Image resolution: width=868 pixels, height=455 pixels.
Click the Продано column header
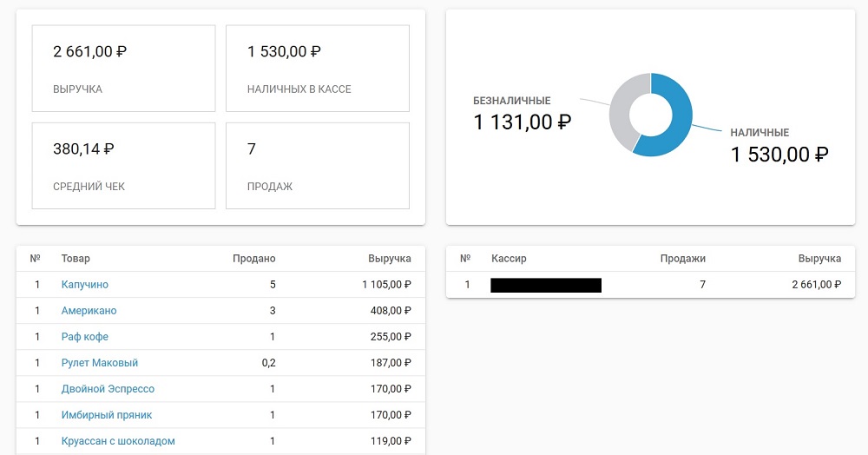(x=254, y=259)
